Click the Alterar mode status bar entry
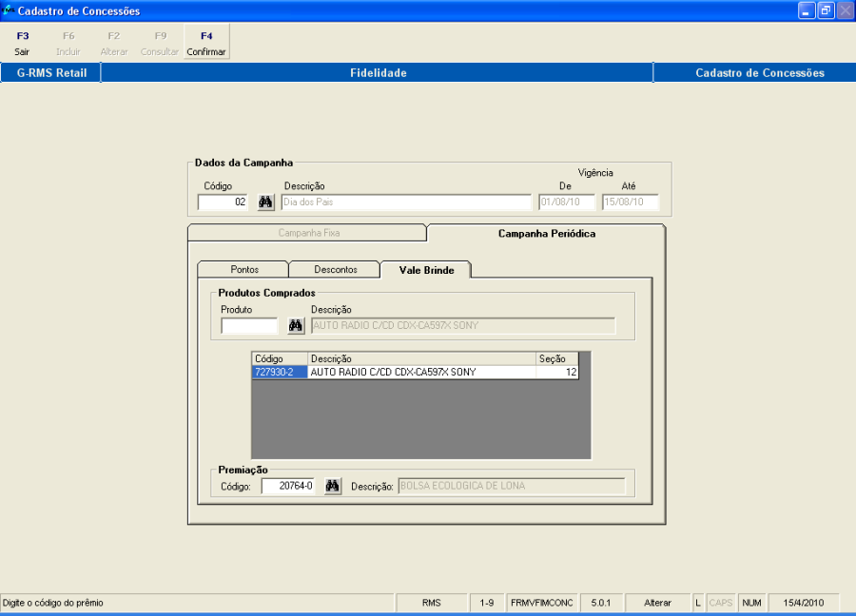Viewport: 856px width, 616px height. click(x=657, y=603)
